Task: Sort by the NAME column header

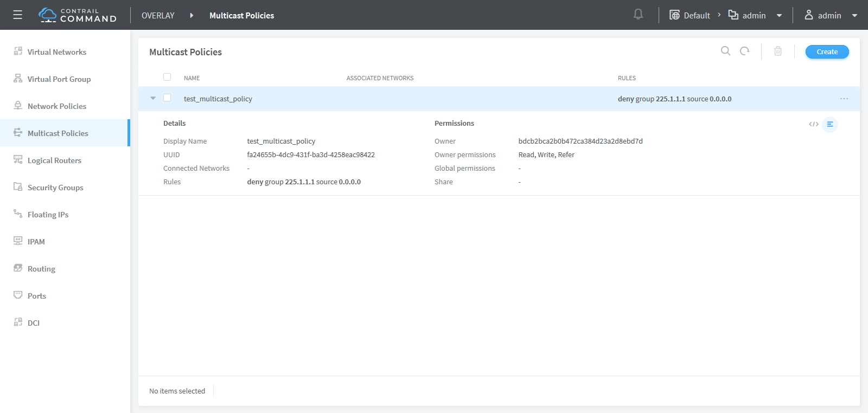Action: [192, 78]
